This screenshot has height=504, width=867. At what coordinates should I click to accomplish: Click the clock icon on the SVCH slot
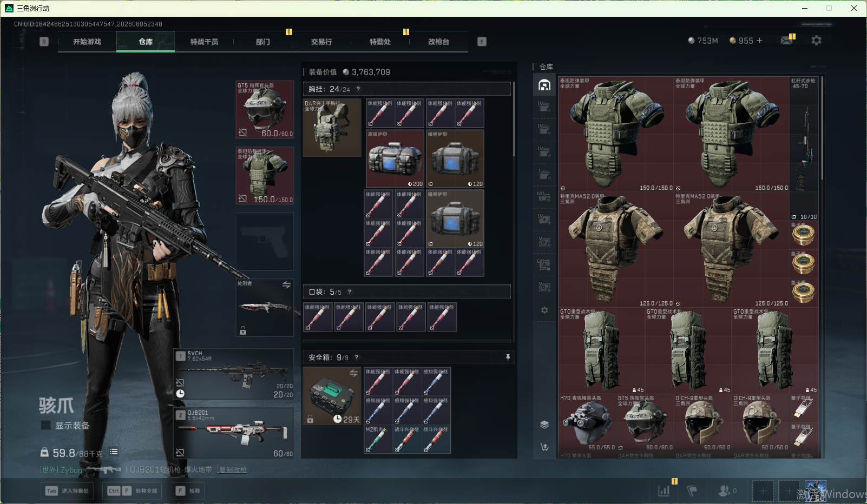coord(180,394)
